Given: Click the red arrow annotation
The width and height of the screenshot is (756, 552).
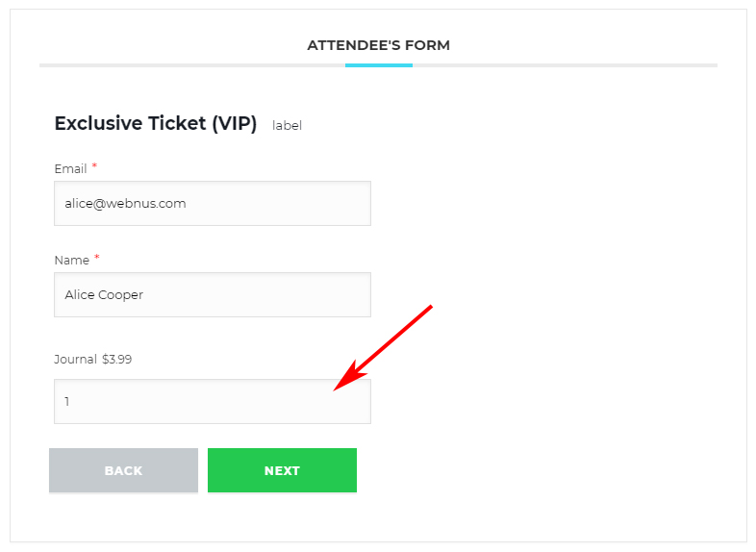Looking at the screenshot, I should (383, 347).
